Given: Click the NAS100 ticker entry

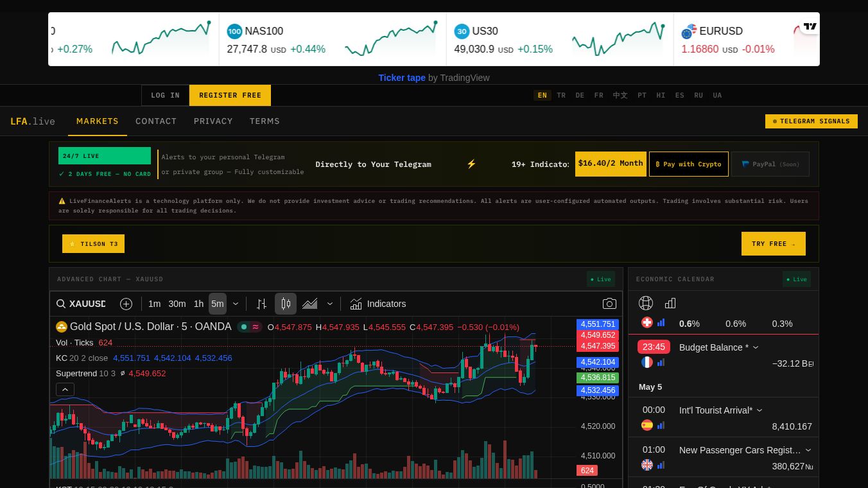Looking at the screenshot, I should point(333,39).
